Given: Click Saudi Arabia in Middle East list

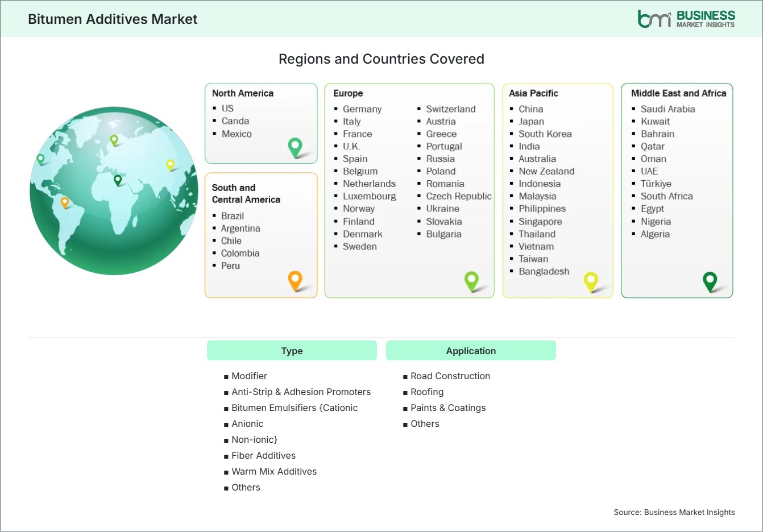Looking at the screenshot, I should [667, 109].
